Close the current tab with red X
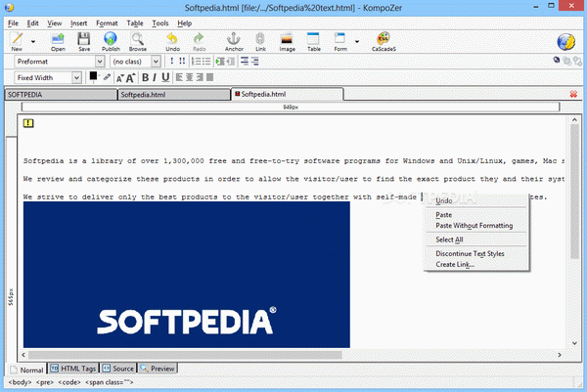Screen dimensions: 587x392 tap(572, 95)
